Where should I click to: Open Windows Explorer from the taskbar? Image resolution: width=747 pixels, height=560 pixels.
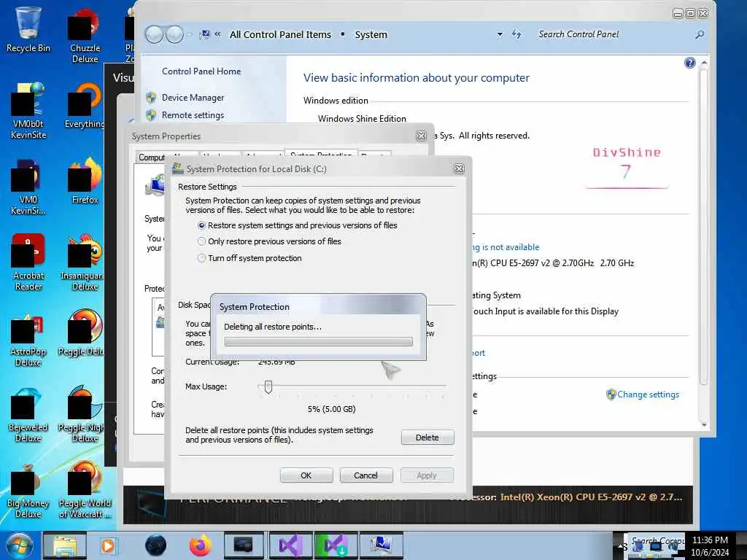pos(64,545)
